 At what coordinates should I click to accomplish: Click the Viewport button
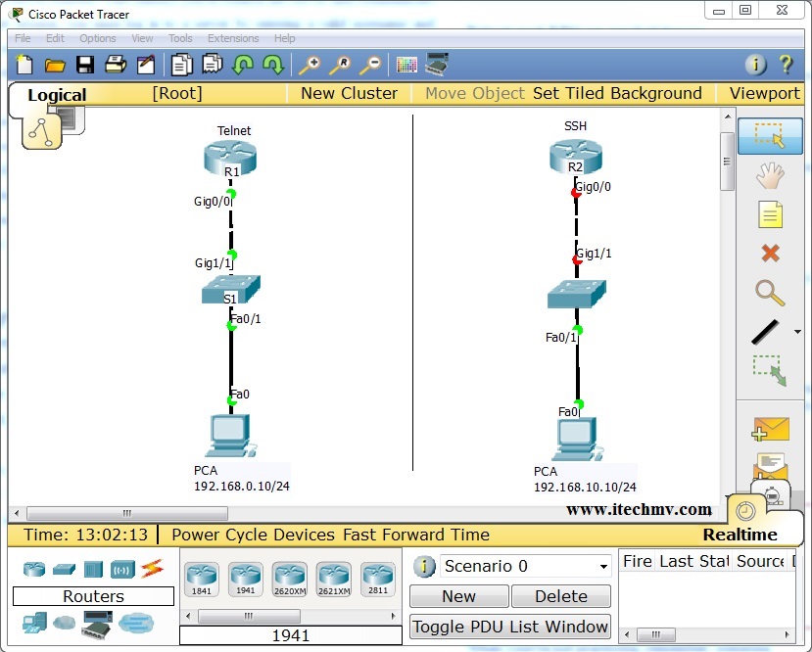point(765,93)
